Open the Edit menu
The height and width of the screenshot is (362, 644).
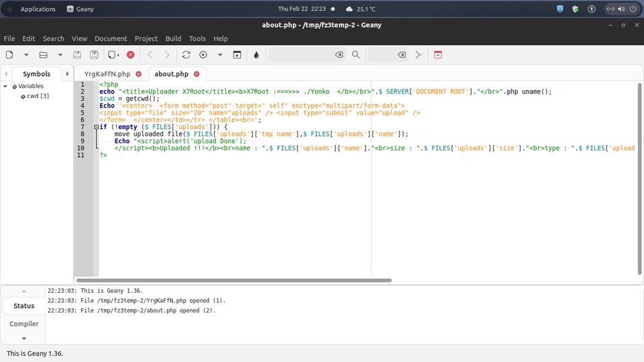29,38
